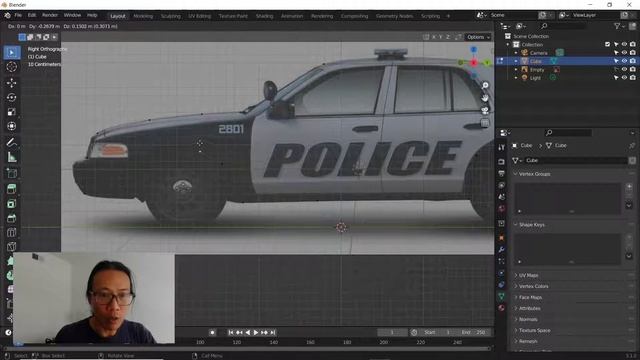The height and width of the screenshot is (360, 640).
Task: Select the Scale tool
Action: 11,112
